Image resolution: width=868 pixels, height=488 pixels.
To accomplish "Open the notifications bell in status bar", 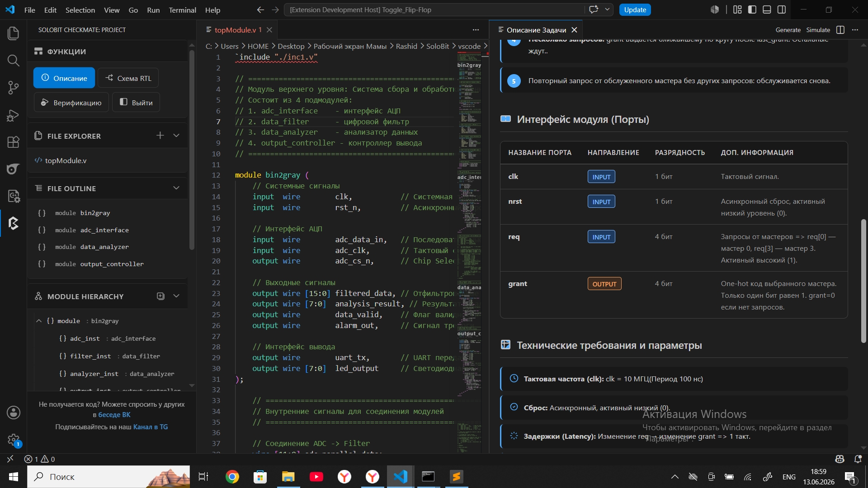I will [x=858, y=459].
